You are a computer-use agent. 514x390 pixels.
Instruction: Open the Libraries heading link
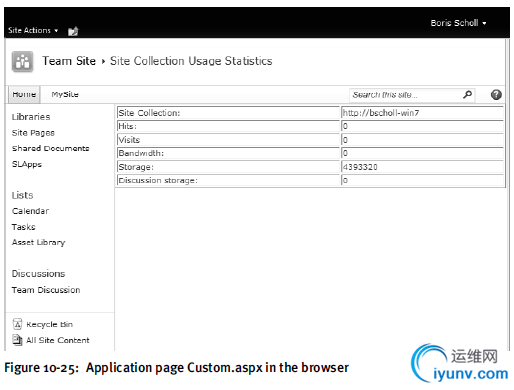pos(31,117)
